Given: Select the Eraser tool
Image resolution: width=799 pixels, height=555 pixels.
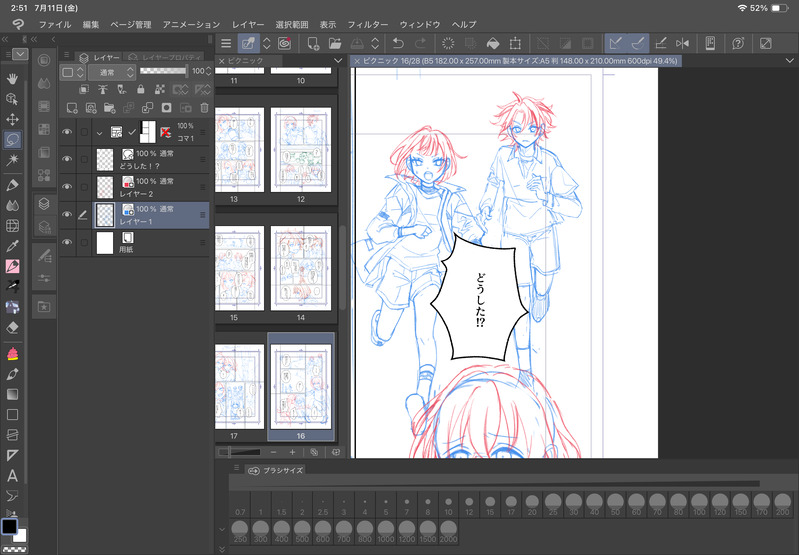Looking at the screenshot, I should pyautogui.click(x=12, y=327).
